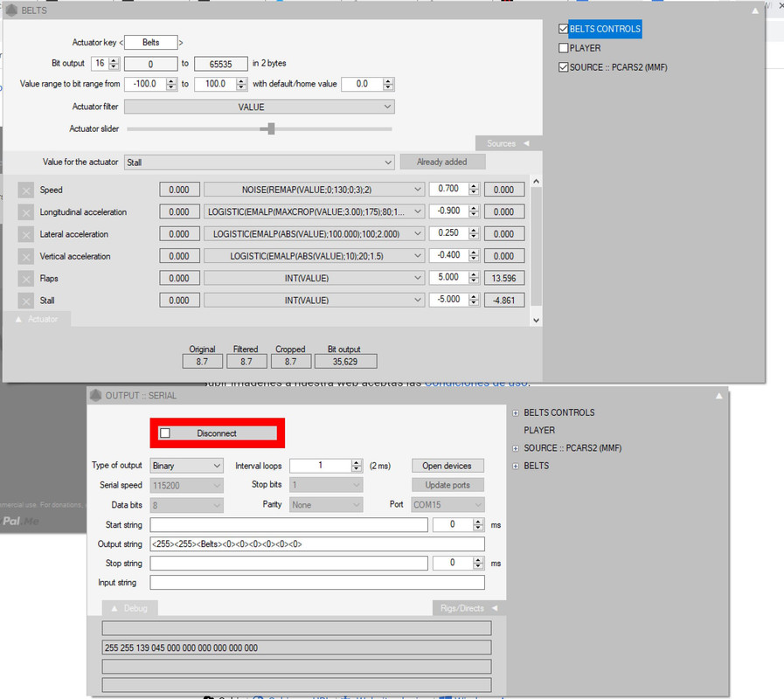Click the Actuator slider handle
This screenshot has height=699, width=784.
pos(270,129)
